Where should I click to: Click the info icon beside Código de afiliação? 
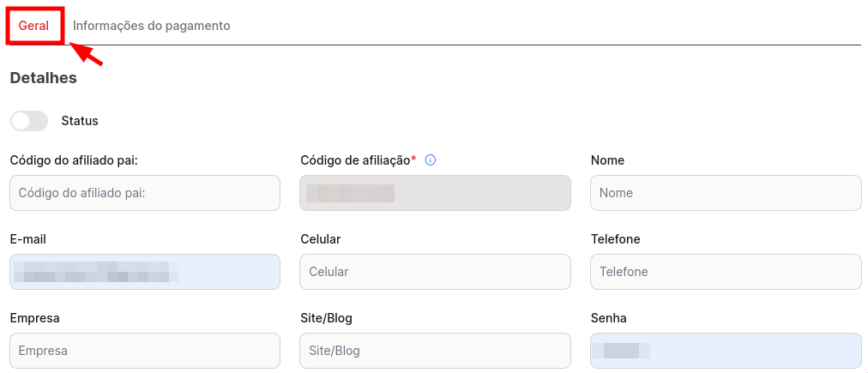430,160
